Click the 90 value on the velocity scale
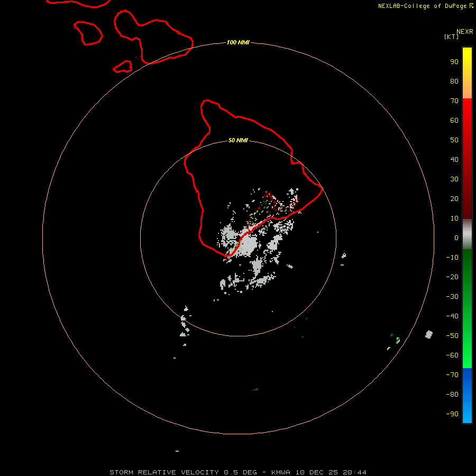This screenshot has width=476, height=476. (x=454, y=62)
